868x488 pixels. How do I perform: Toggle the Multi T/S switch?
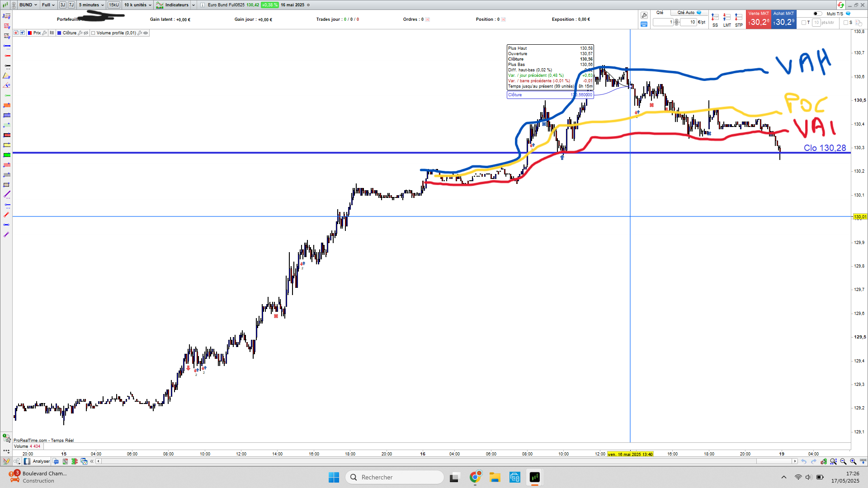pyautogui.click(x=817, y=14)
